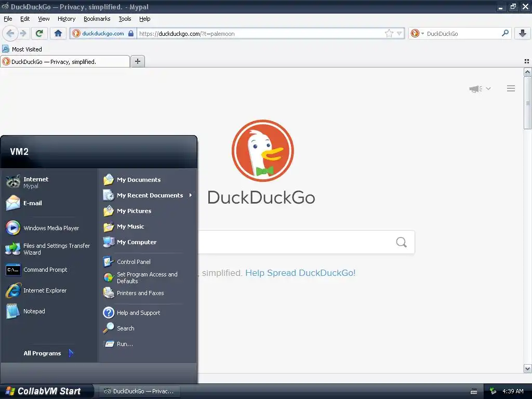
Task: Open a new tab with the plus button
Action: pyautogui.click(x=137, y=61)
